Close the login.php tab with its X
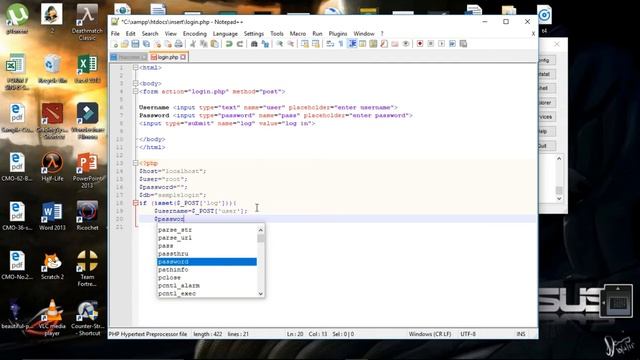The image size is (640, 360). click(x=183, y=57)
